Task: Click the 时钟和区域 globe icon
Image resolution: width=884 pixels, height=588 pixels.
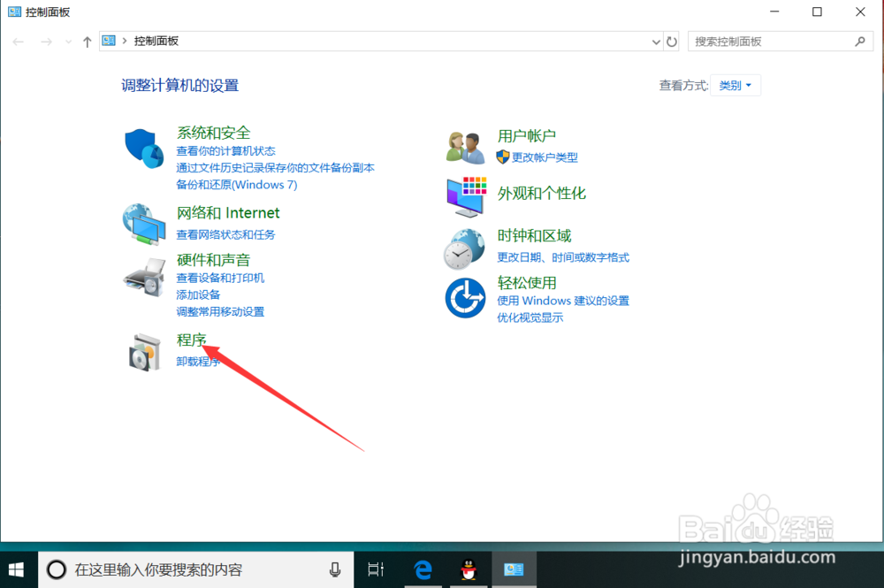Action: (465, 248)
